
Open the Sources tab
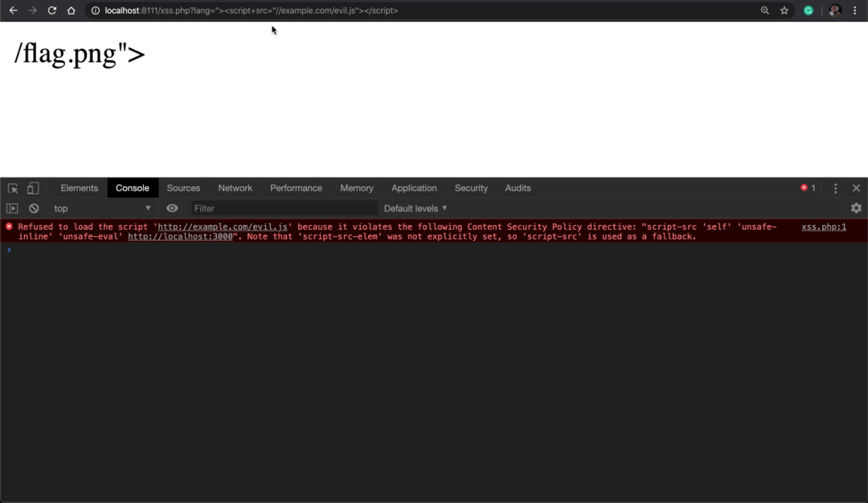(x=183, y=188)
